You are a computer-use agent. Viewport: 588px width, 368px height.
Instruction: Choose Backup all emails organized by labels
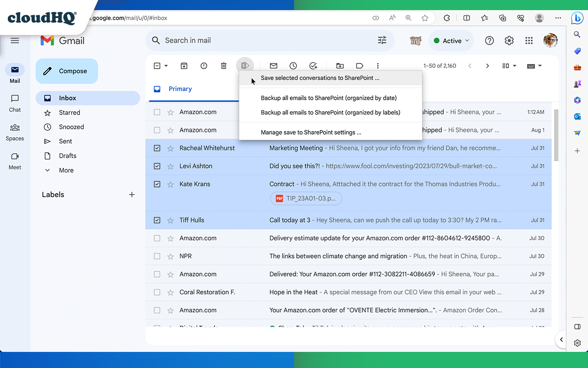(x=330, y=112)
